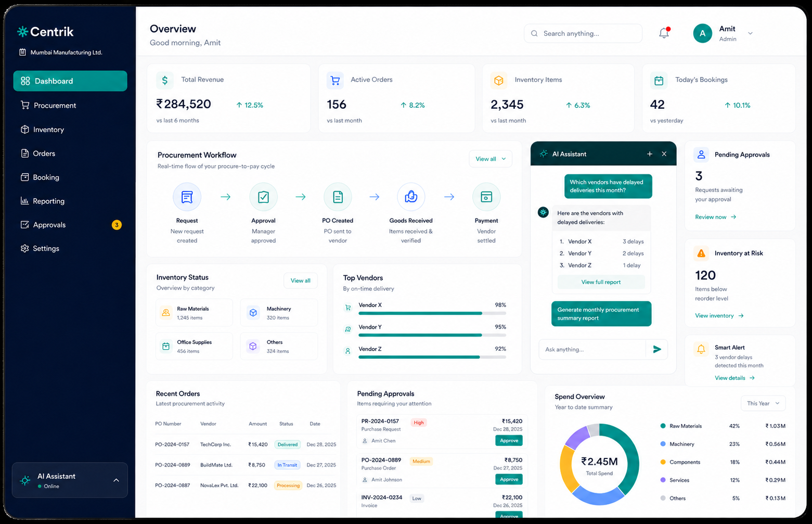The width and height of the screenshot is (812, 524).
Task: Click the Raw Materials teal legend dot
Action: (x=663, y=426)
